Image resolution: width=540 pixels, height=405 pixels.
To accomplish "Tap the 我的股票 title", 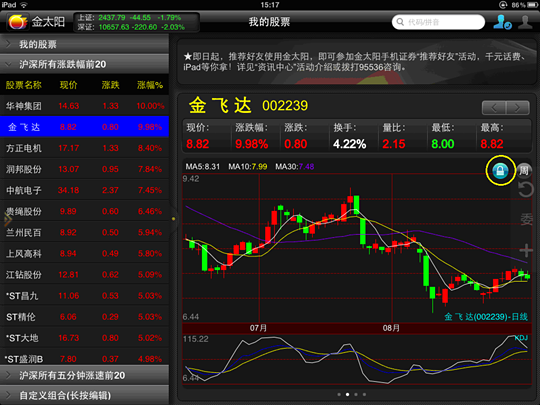I will (x=269, y=22).
